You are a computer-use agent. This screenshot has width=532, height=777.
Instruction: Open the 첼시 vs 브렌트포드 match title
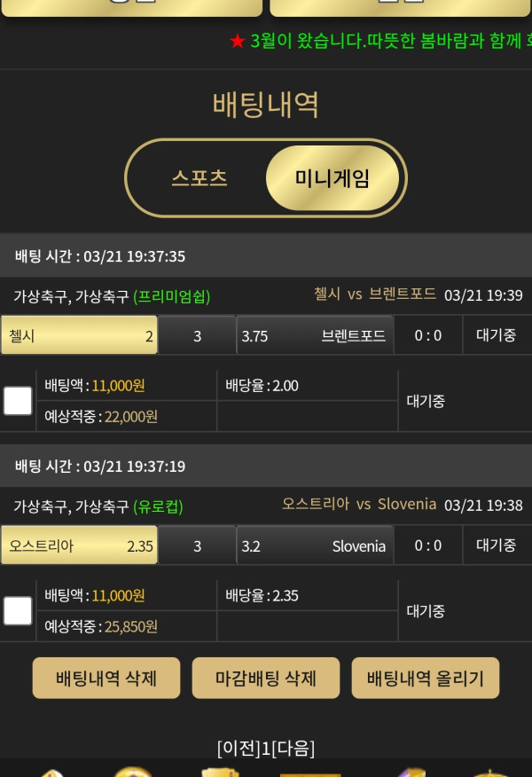click(375, 294)
